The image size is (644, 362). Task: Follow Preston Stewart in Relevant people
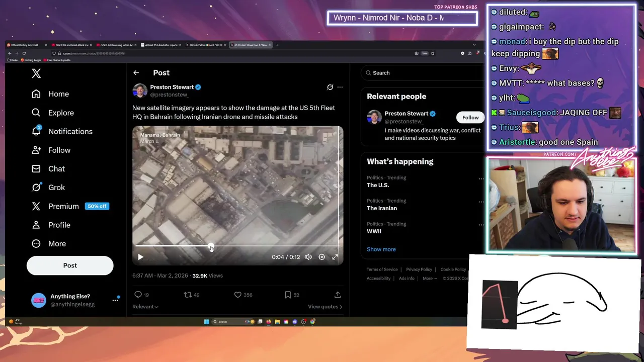tap(470, 118)
